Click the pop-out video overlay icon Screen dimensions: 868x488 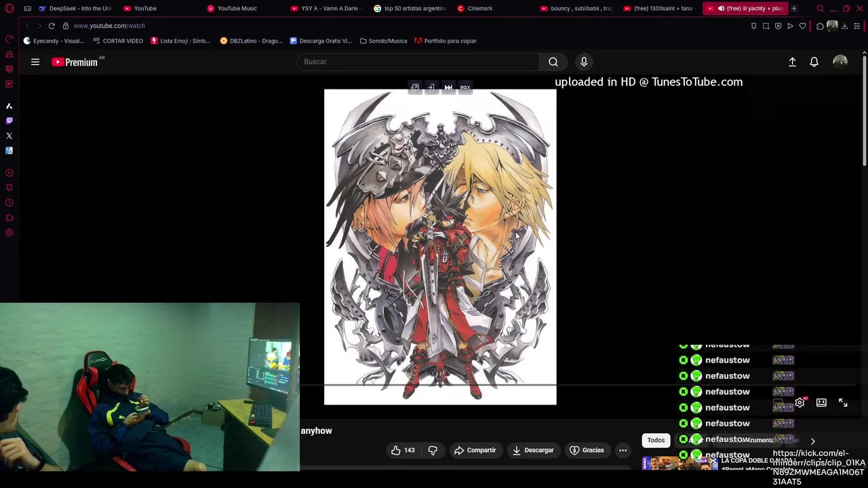[x=415, y=87]
